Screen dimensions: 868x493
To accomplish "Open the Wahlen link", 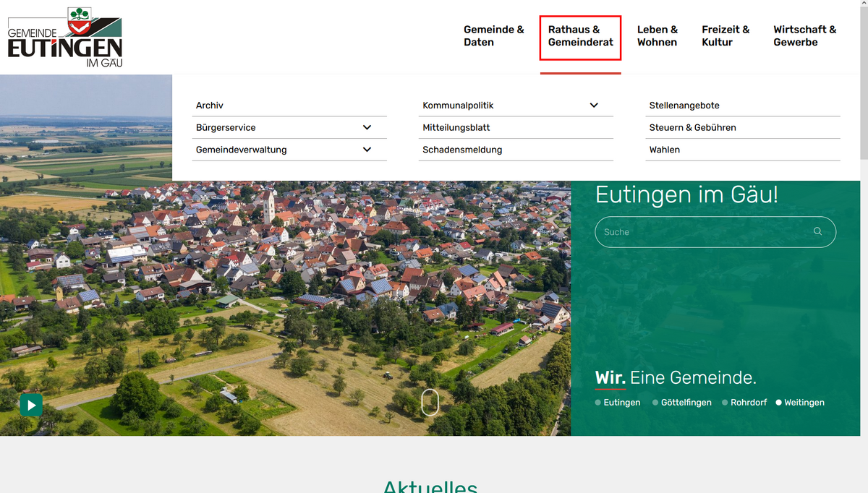I will 665,150.
